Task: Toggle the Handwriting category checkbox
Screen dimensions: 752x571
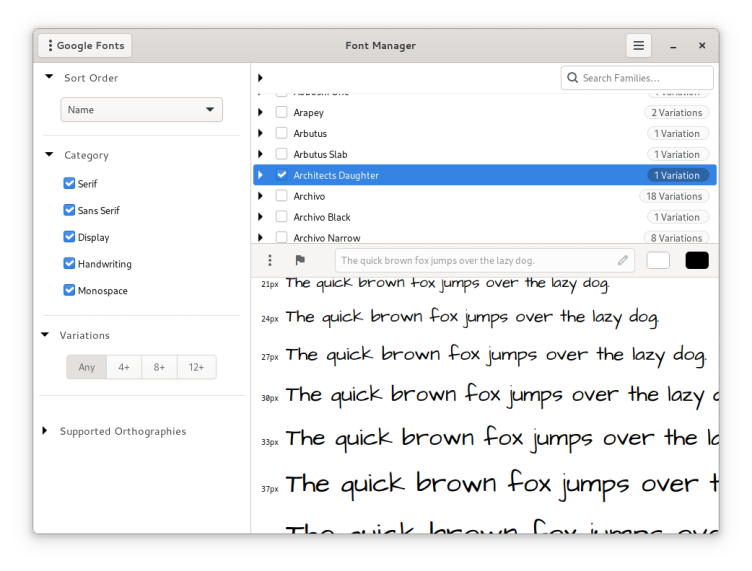Action: 69,264
